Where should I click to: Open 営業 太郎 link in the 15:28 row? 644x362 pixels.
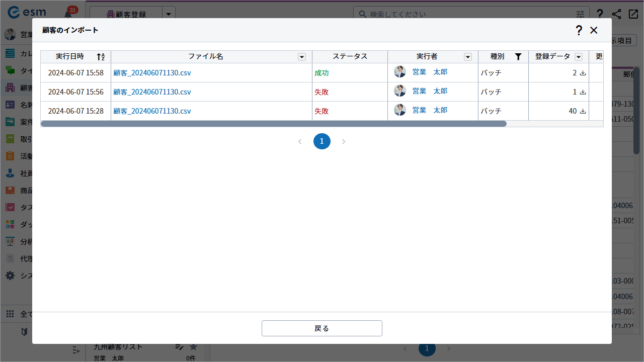pos(429,110)
